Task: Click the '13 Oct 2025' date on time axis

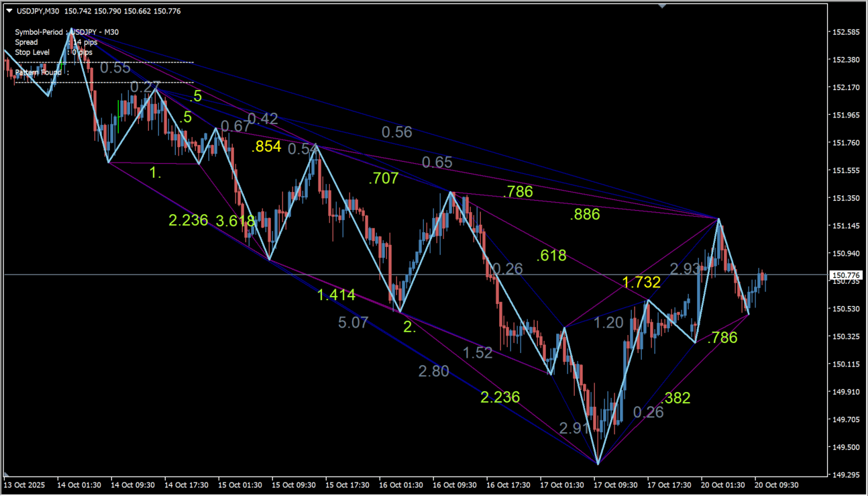Action: pyautogui.click(x=23, y=485)
